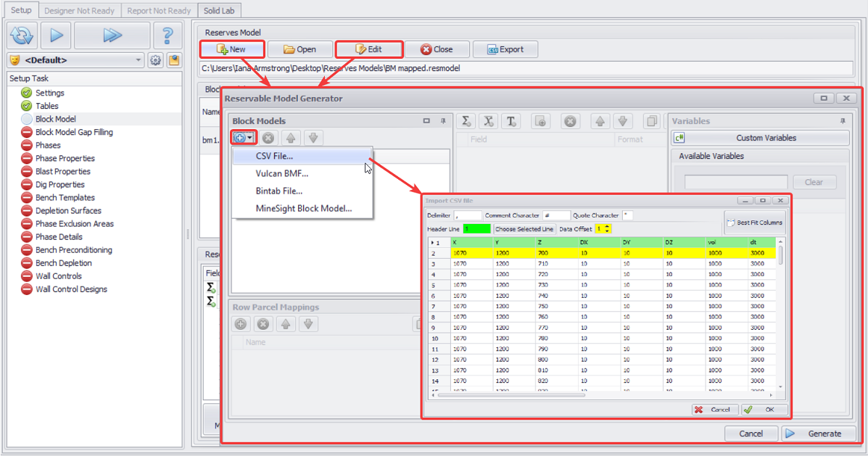This screenshot has width=868, height=456.
Task: Click the green Header Line field
Action: (476, 228)
